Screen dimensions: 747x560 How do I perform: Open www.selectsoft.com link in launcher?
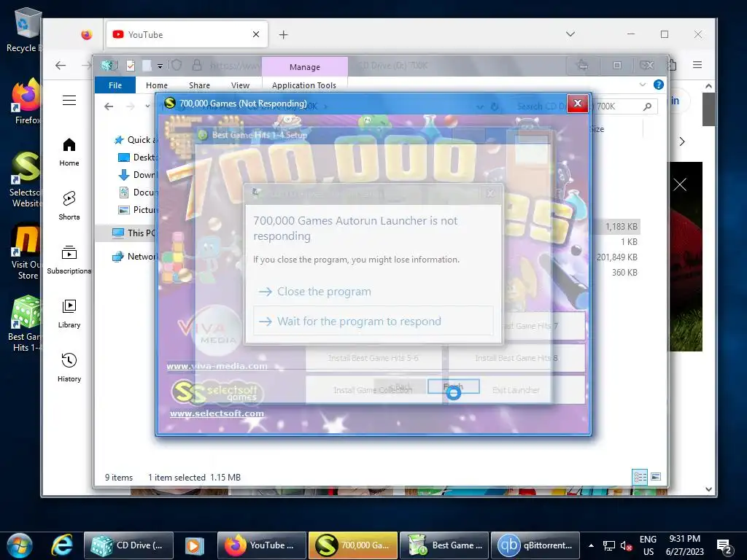coord(217,413)
